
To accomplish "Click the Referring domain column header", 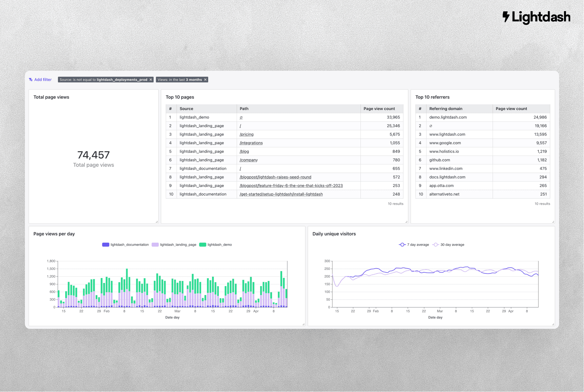I will [446, 109].
